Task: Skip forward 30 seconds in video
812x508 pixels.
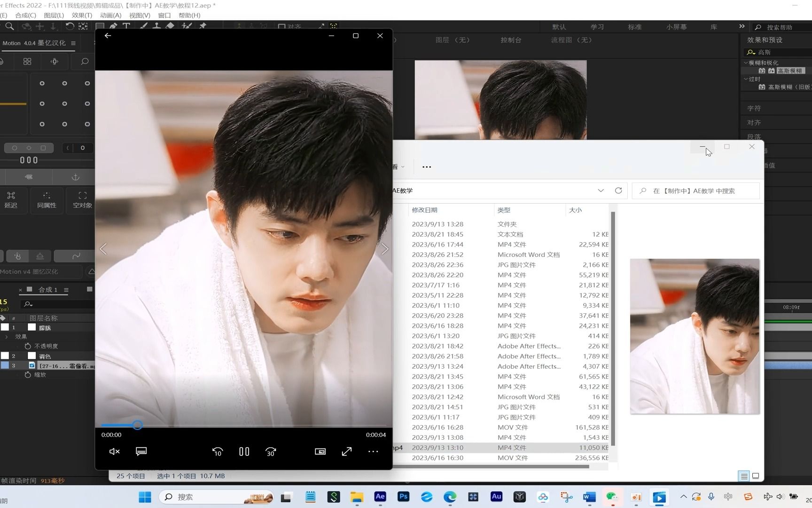Action: point(271,452)
